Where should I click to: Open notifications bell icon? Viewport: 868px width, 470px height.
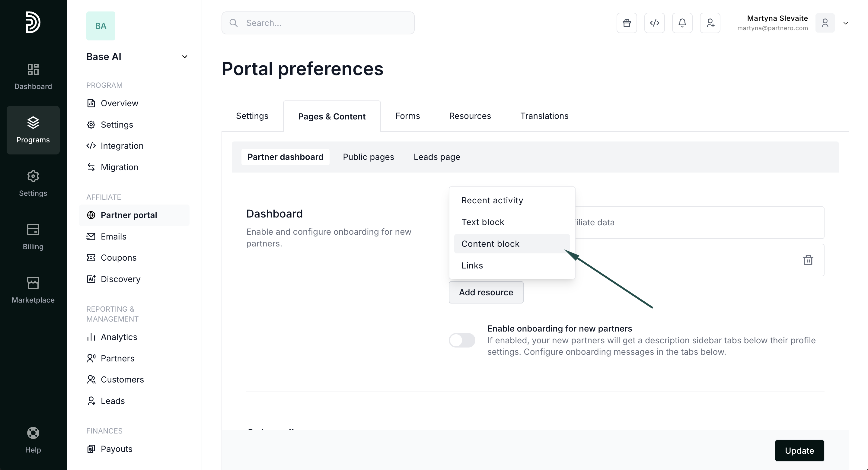(682, 23)
